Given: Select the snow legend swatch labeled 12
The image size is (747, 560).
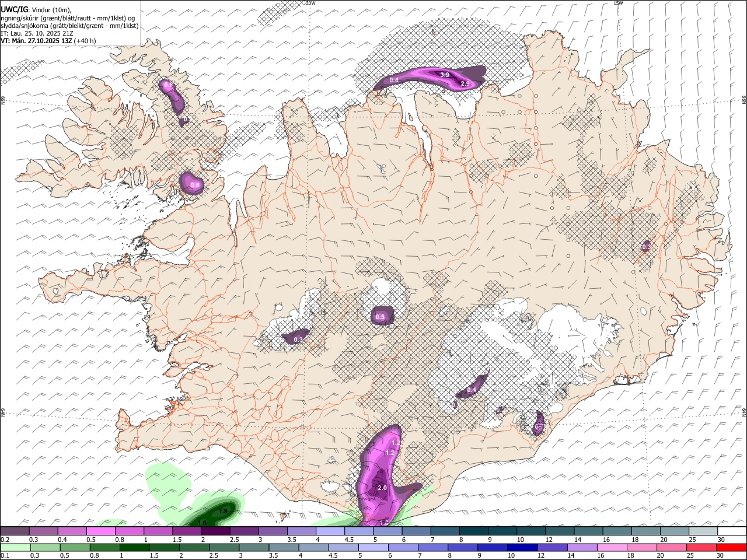Looking at the screenshot, I should (x=560, y=531).
